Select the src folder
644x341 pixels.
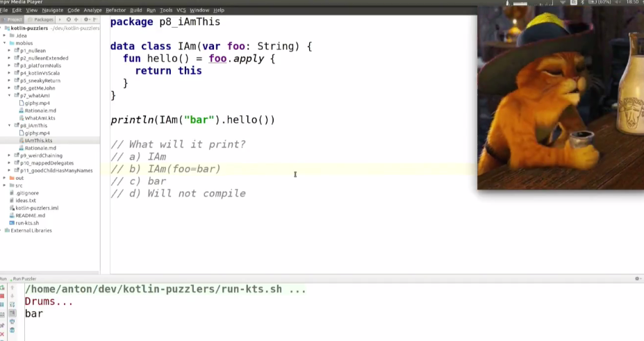[x=19, y=185]
